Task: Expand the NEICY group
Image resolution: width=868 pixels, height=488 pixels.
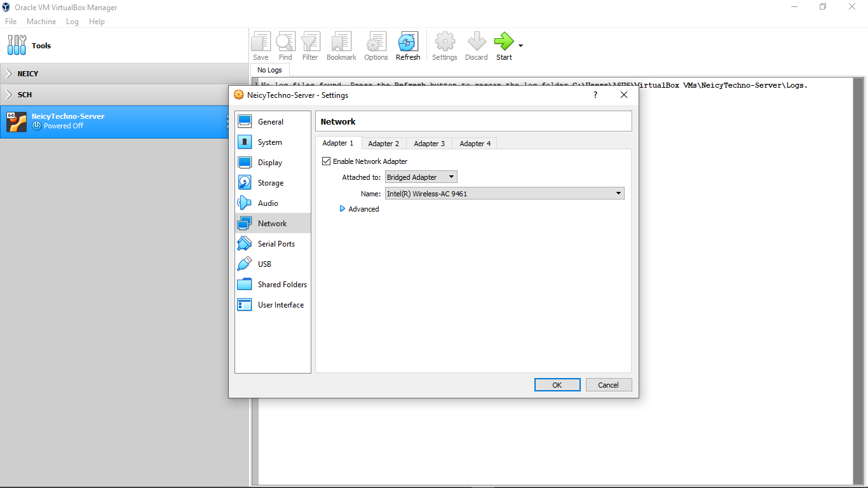Action: [9, 74]
